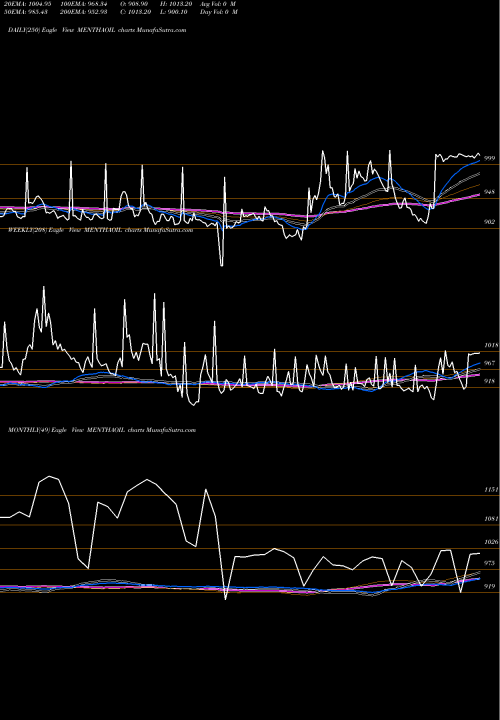Click the 948 price level on daily chart

pos(490,192)
